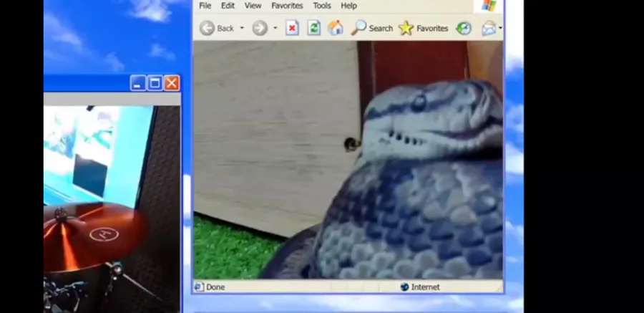Click the page icon beside Done
This screenshot has height=313, width=644.
tap(199, 286)
